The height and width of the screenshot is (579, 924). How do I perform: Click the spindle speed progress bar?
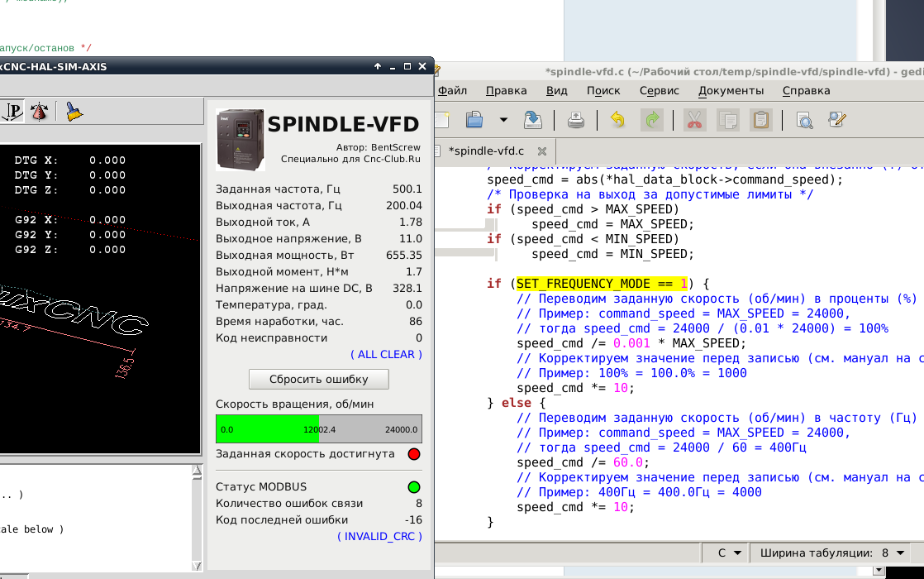(x=318, y=429)
